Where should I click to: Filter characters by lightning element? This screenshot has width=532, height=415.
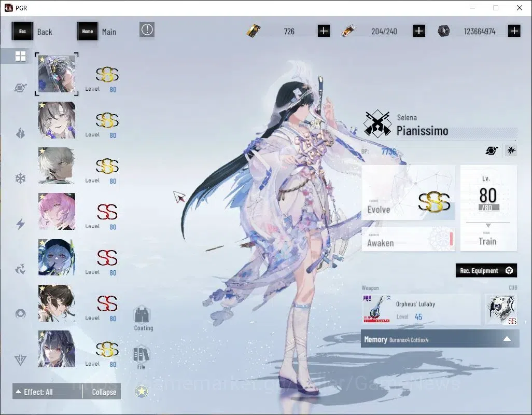(x=20, y=224)
